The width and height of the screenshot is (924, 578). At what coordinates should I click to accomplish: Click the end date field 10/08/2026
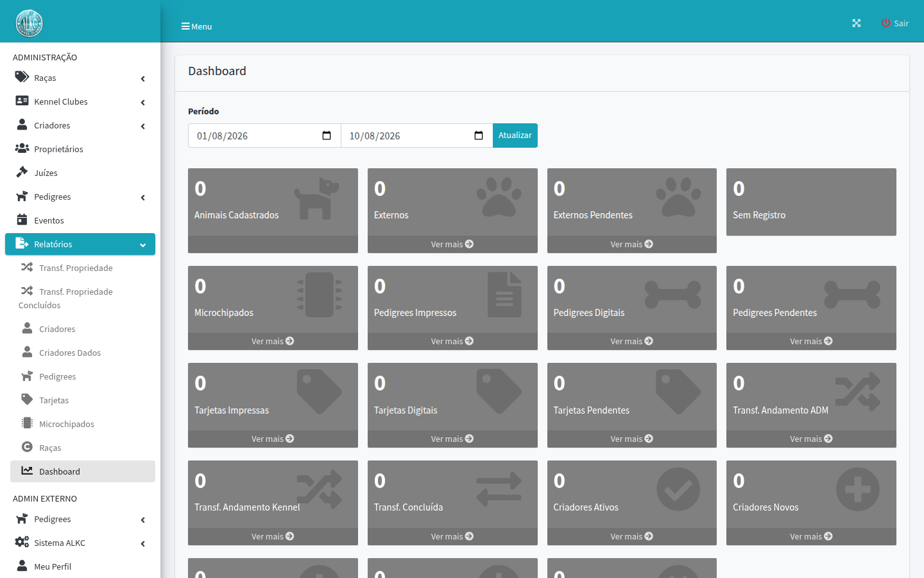point(416,136)
